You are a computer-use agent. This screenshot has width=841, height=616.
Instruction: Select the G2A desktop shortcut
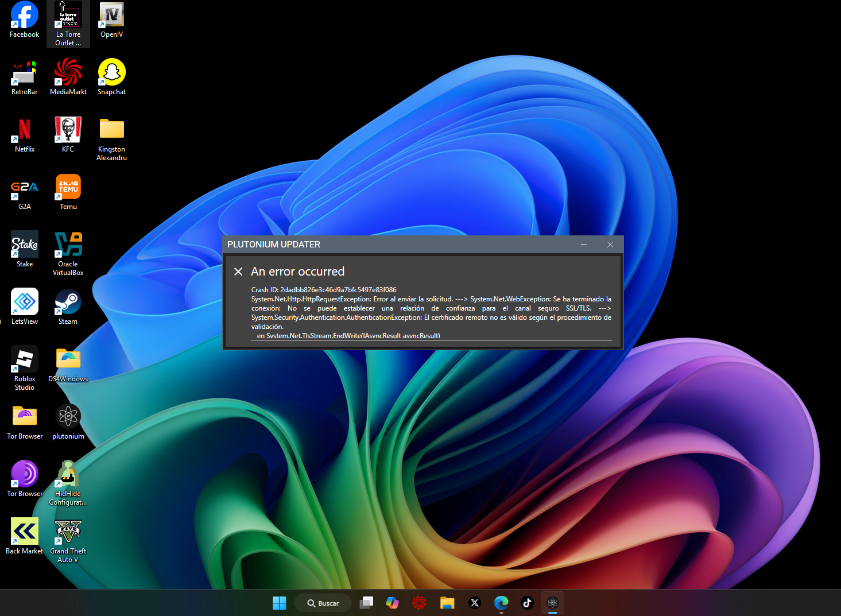pyautogui.click(x=25, y=193)
